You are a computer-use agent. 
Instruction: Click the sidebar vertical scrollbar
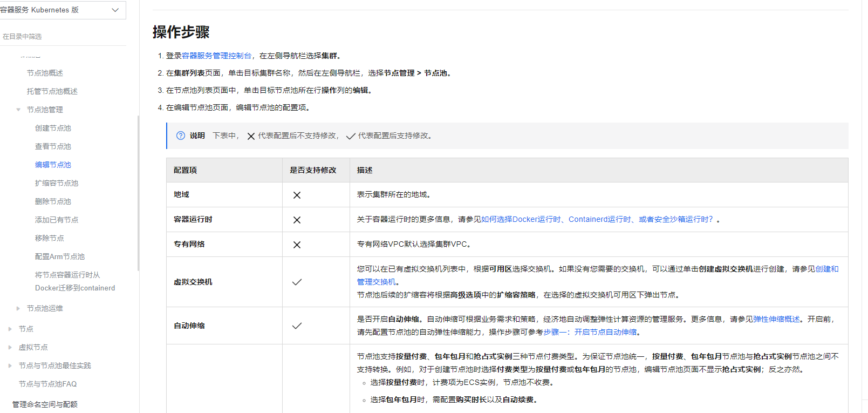(x=138, y=193)
